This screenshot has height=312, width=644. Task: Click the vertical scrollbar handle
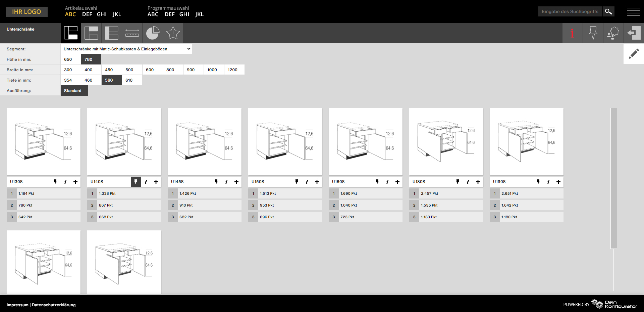point(614,178)
